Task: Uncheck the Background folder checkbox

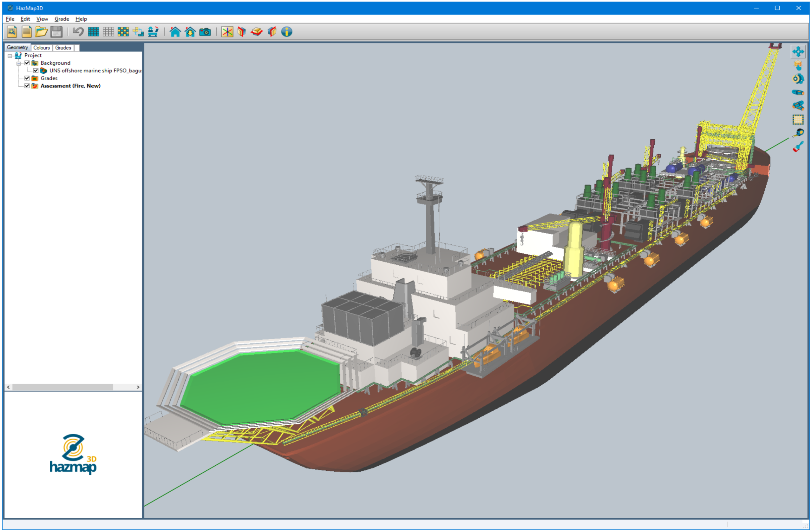Action: coord(27,63)
